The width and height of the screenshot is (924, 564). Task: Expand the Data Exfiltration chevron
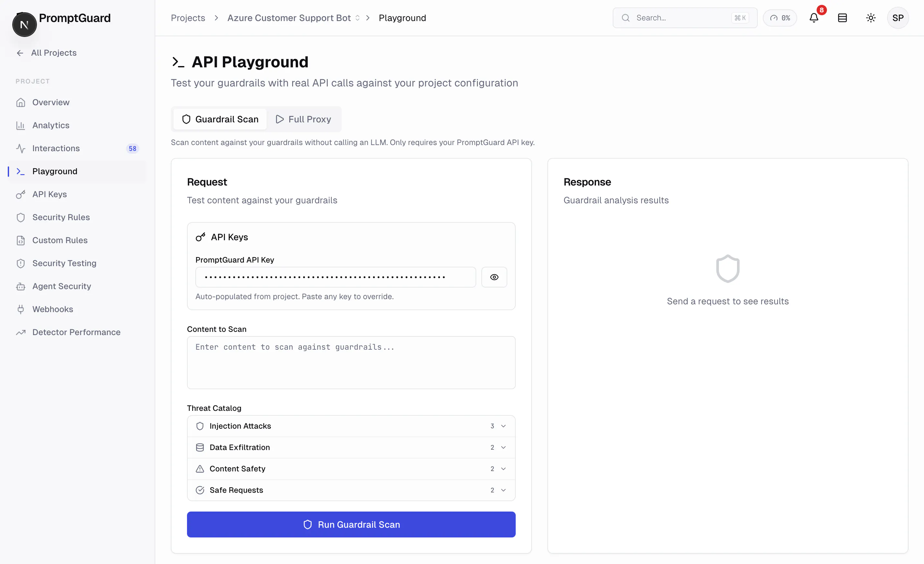[503, 447]
